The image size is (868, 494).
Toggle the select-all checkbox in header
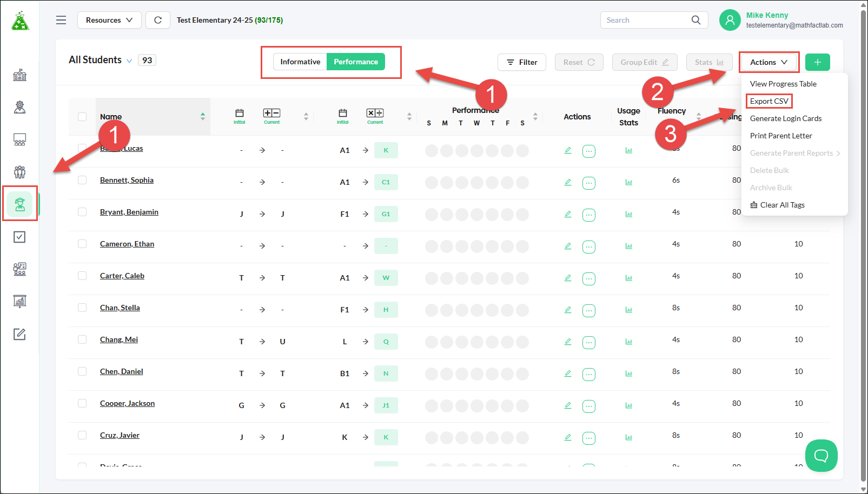(x=82, y=117)
